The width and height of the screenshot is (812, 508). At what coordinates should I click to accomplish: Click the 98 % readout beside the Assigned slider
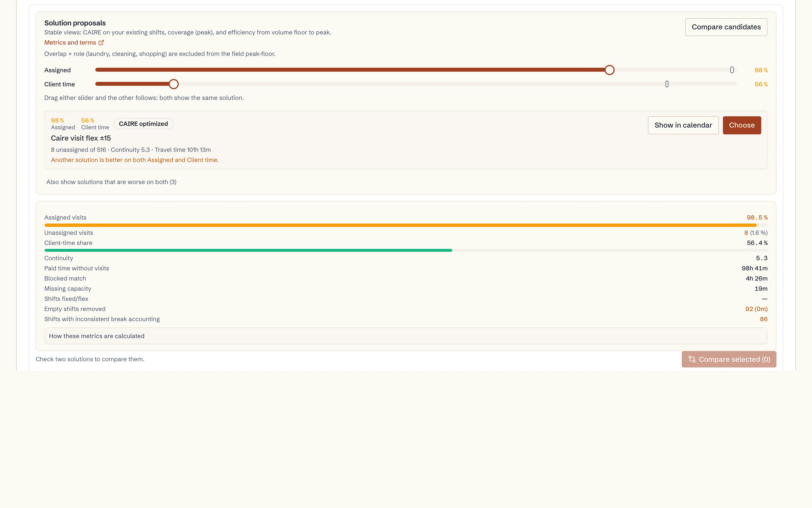[761, 70]
